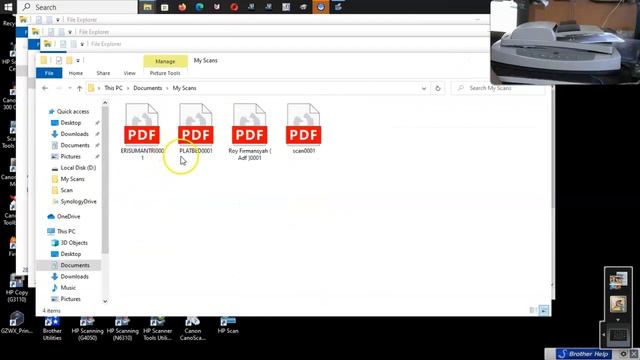Open Local Disk (D:) in navigation pane
The height and width of the screenshot is (360, 640).
click(x=78, y=168)
